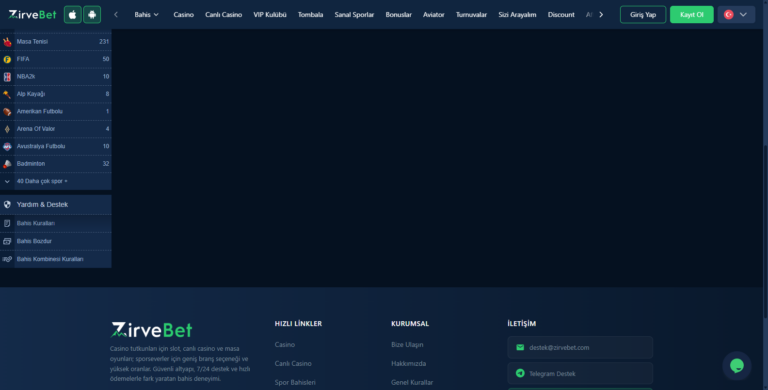This screenshot has width=768, height=390.
Task: Open Bahis Bozdur help entry
Action: [55, 241]
